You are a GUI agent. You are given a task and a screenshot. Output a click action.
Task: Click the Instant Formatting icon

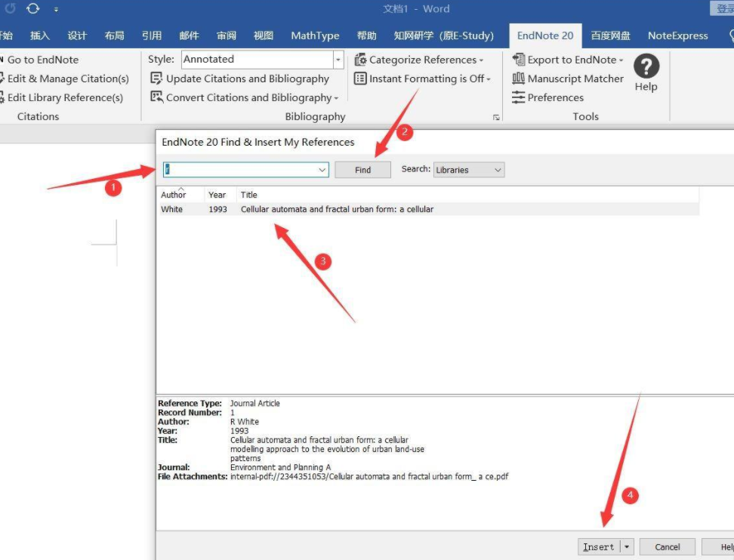click(360, 78)
